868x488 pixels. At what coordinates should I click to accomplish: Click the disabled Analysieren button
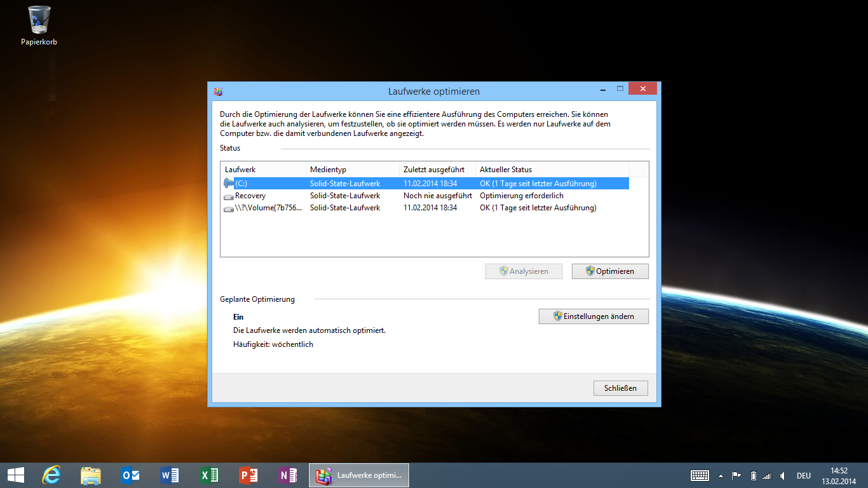tap(524, 271)
